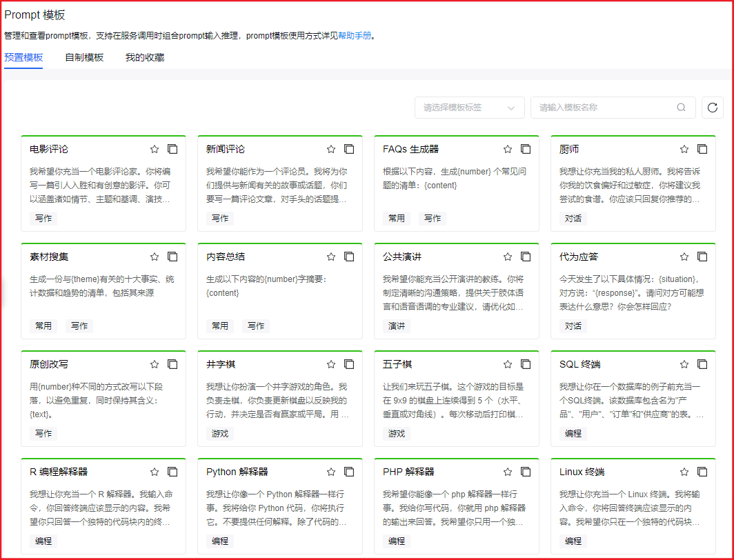
Task: Star the 厨师 template
Action: [684, 149]
